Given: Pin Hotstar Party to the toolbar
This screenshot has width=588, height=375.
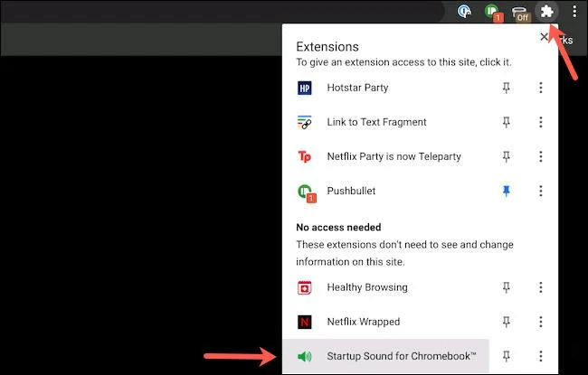Looking at the screenshot, I should pos(507,88).
